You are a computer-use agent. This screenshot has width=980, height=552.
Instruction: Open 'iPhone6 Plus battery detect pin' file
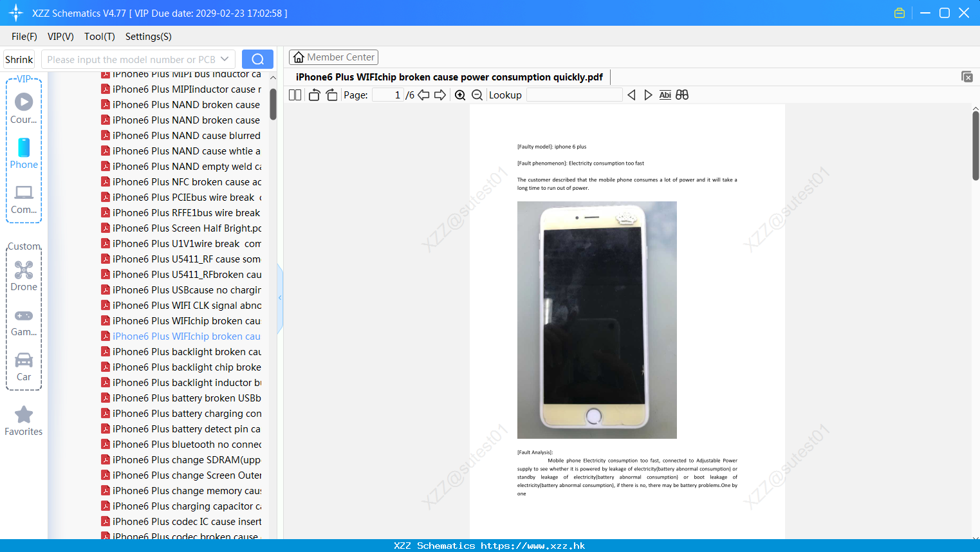click(181, 429)
